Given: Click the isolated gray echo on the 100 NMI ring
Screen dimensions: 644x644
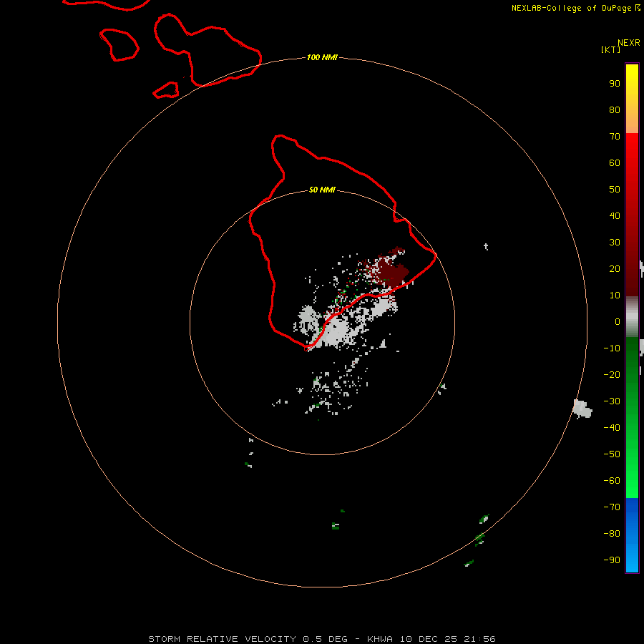Looking at the screenshot, I should pyautogui.click(x=582, y=409).
